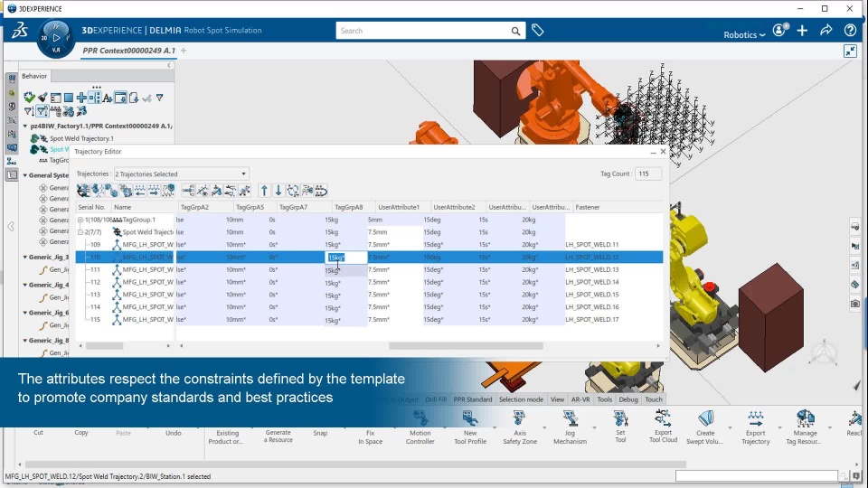Collapse the pz4BIW_Factory1.1 root node
This screenshot has width=868, height=488.
tap(25, 127)
